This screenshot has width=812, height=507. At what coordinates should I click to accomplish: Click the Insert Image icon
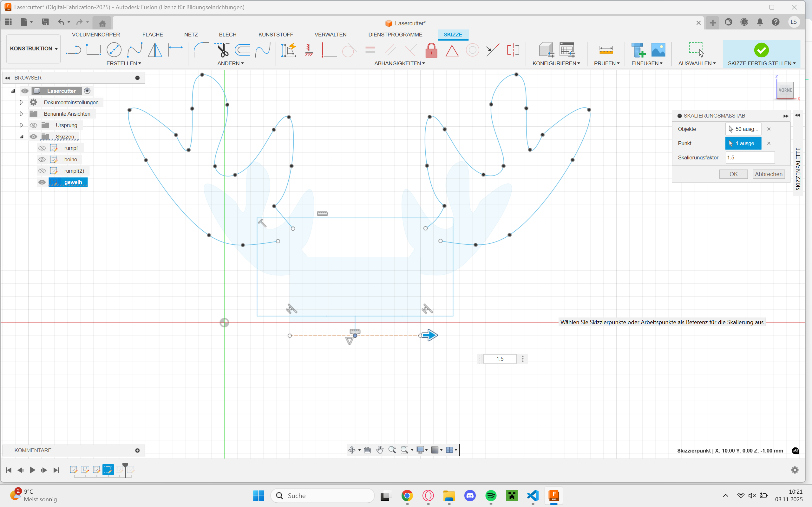[x=658, y=50]
